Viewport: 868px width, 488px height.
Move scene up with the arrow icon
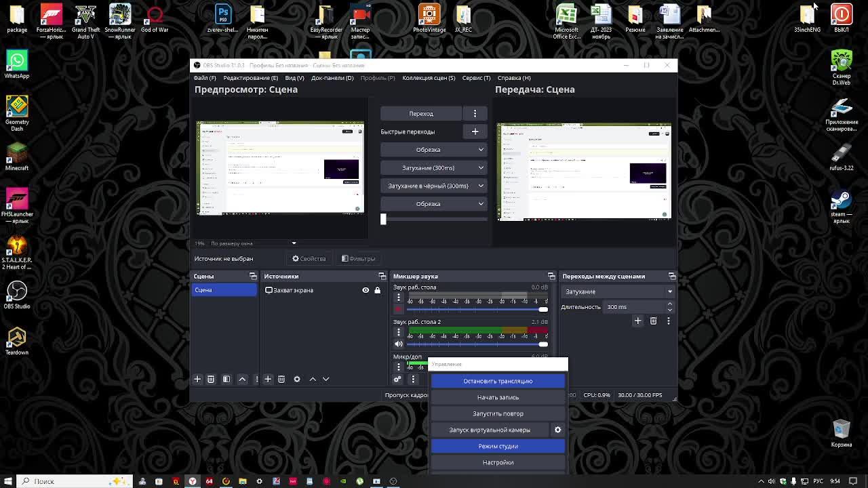tap(242, 379)
